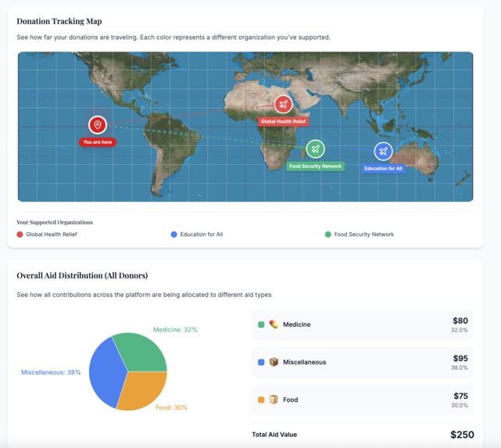Select the 'Food Security Network' map label

(x=315, y=167)
